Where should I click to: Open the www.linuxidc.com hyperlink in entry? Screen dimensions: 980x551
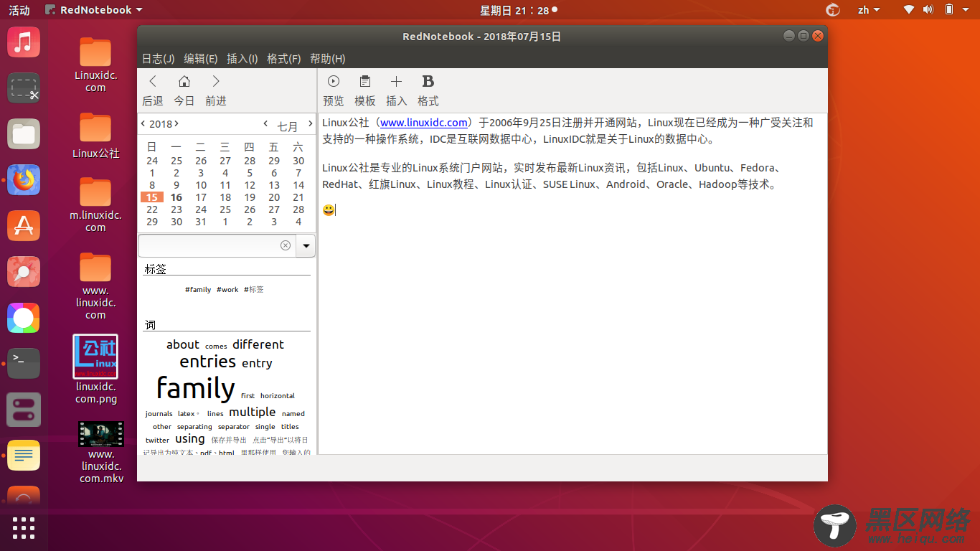[x=423, y=123]
